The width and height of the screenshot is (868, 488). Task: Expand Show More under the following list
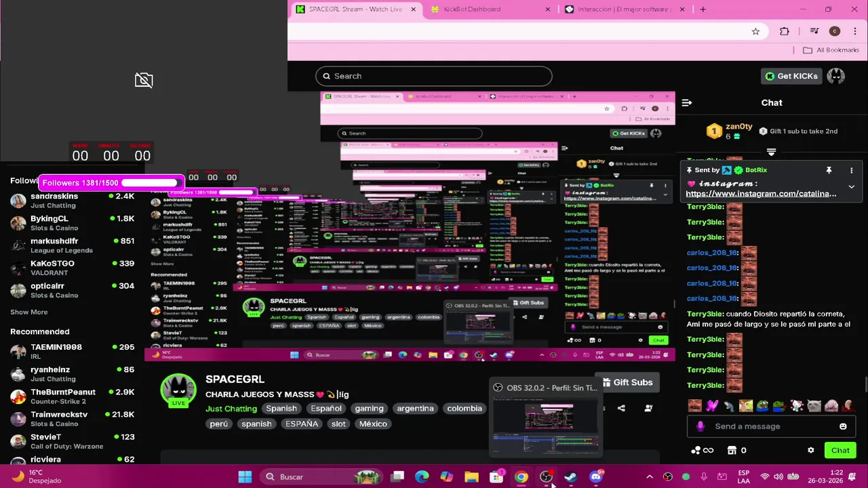(29, 312)
